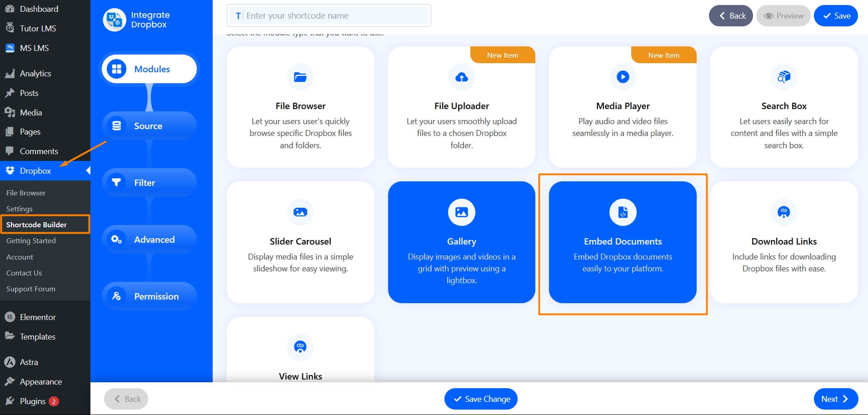The height and width of the screenshot is (415, 868).
Task: Click the Embed Documents code-file icon
Action: tap(623, 212)
